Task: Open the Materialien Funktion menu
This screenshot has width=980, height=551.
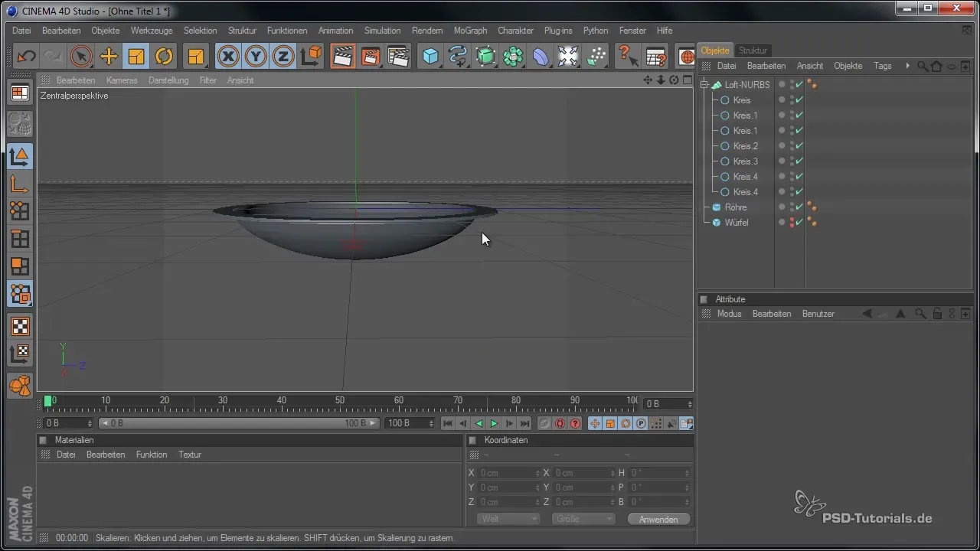Action: point(152,455)
